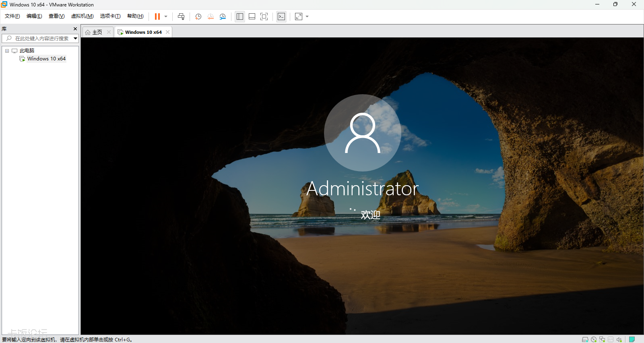Take a snapshot of this virtual machine
Image resolution: width=644 pixels, height=343 pixels.
[198, 17]
